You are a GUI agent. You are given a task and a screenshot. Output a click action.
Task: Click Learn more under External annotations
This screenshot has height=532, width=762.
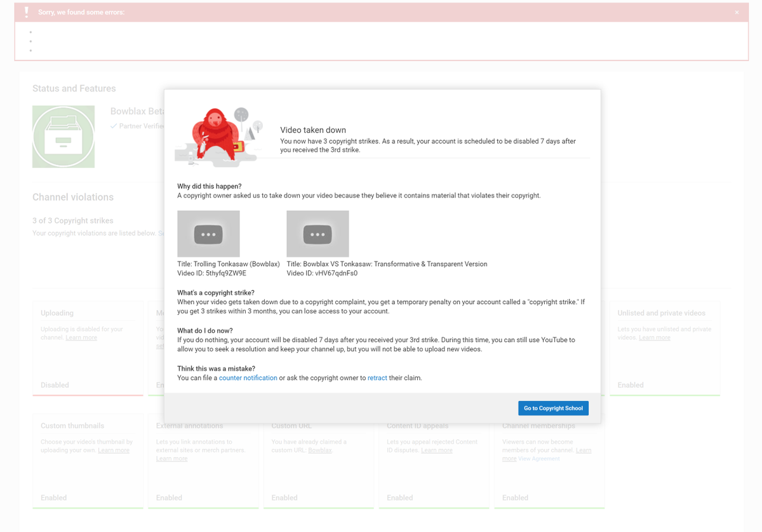tap(172, 458)
